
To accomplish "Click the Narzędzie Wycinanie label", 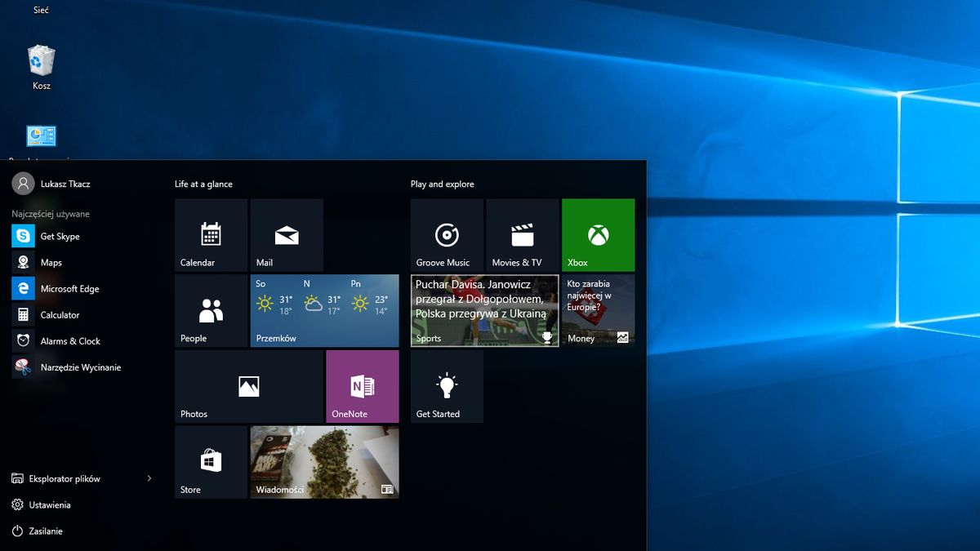I will coord(81,367).
